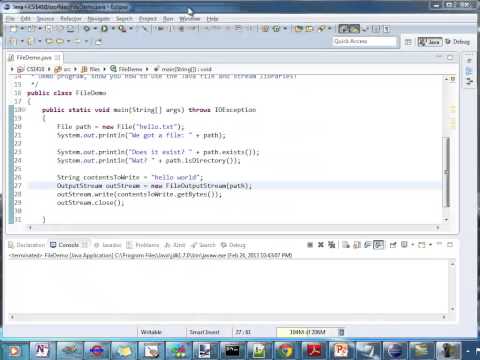480x360 pixels.
Task: Toggle Scroll Lock in Console toolbar
Action: [x=357, y=245]
